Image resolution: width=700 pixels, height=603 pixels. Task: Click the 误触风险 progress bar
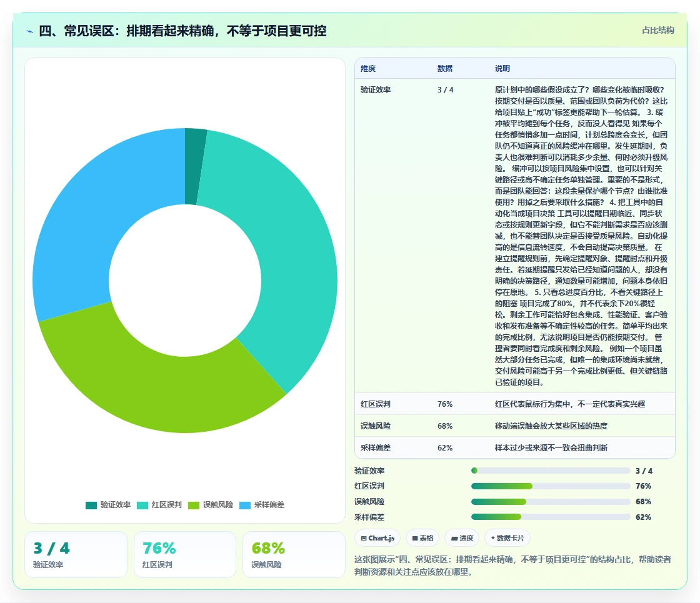click(x=551, y=502)
